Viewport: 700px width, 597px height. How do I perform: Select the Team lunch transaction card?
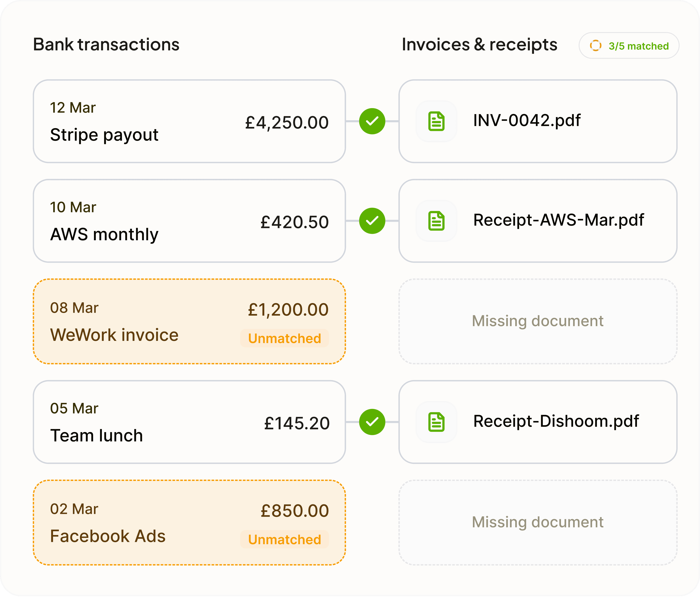pyautogui.click(x=189, y=422)
